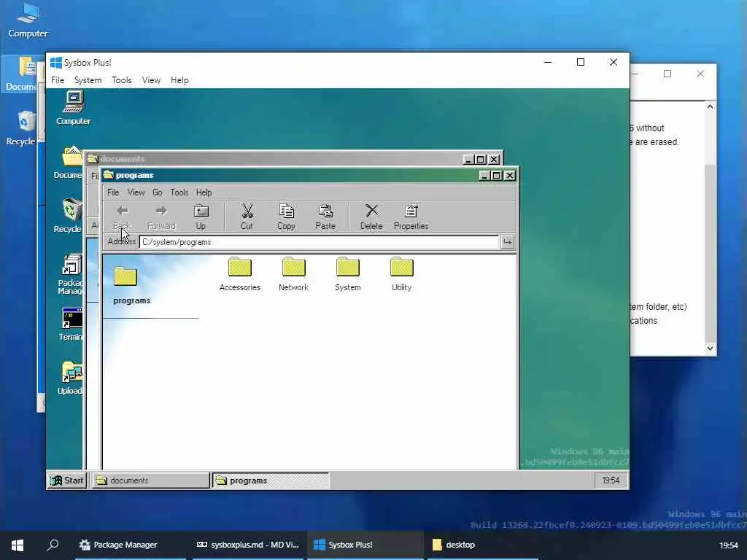Viewport: 747px width, 560px height.
Task: Switch to documents in inner taskbar
Action: (150, 481)
